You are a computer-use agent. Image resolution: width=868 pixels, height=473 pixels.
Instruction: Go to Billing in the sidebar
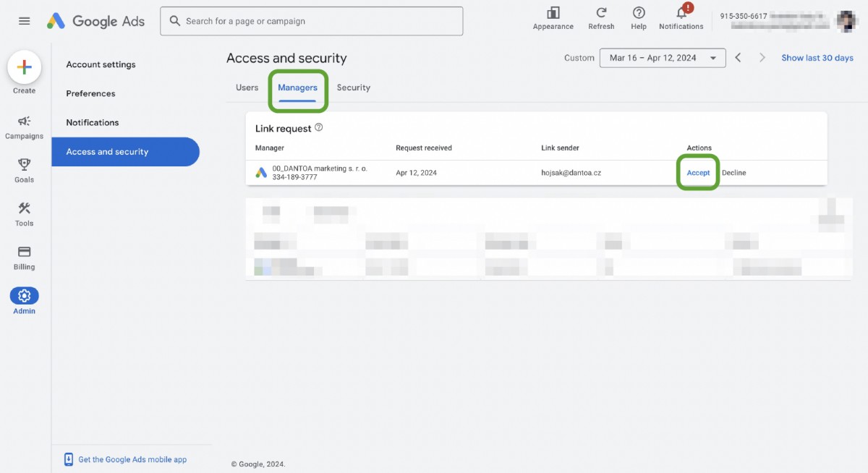pos(24,252)
